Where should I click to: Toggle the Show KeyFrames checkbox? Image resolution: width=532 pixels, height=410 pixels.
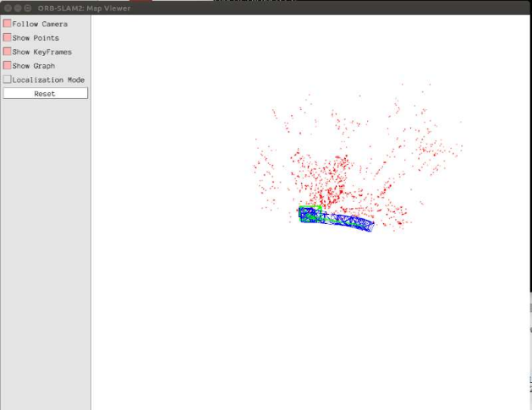(x=8, y=52)
